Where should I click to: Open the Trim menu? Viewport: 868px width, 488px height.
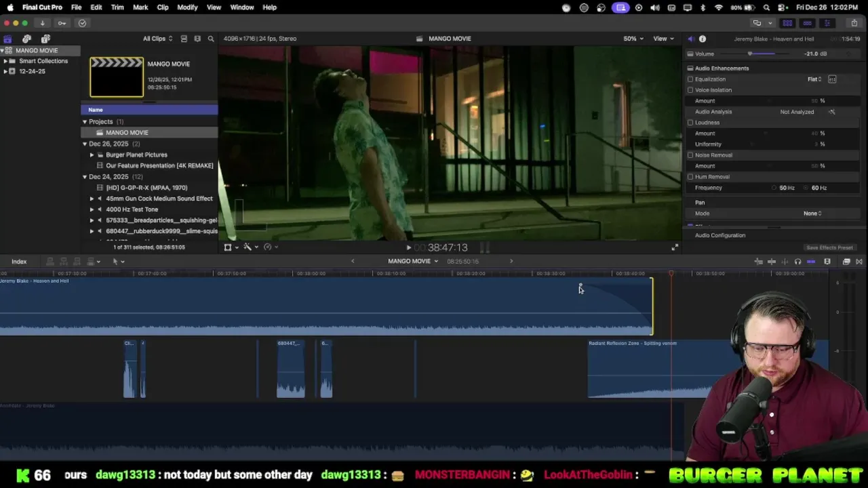point(117,7)
